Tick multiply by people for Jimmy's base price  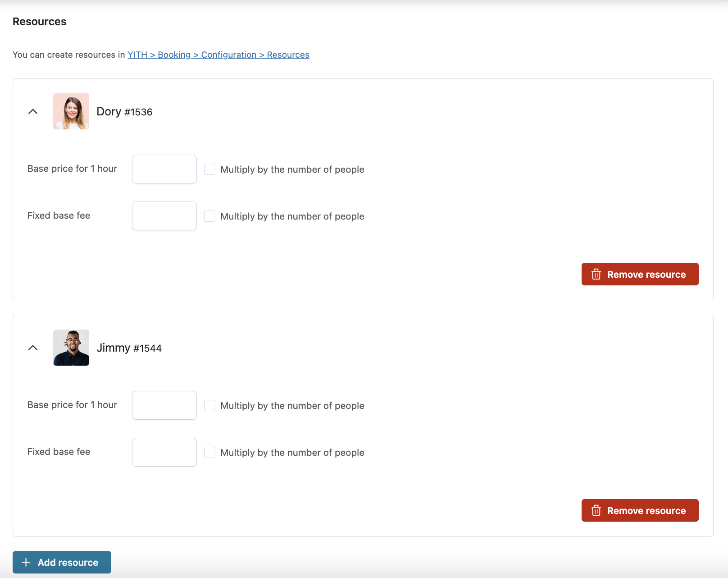[209, 406]
